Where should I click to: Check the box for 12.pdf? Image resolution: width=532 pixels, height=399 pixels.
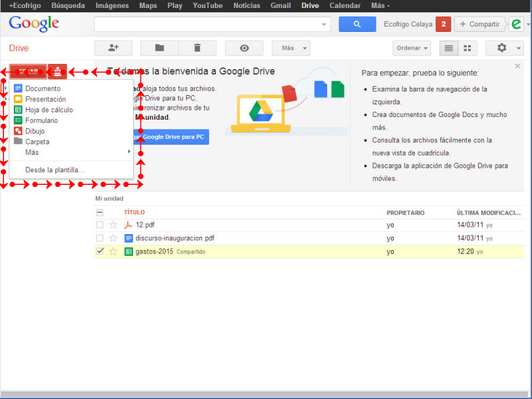[100, 225]
